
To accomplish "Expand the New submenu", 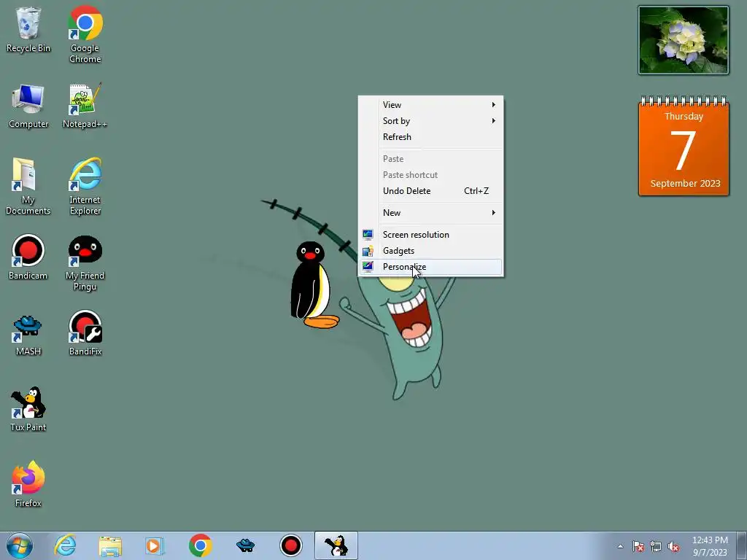I will click(430, 213).
